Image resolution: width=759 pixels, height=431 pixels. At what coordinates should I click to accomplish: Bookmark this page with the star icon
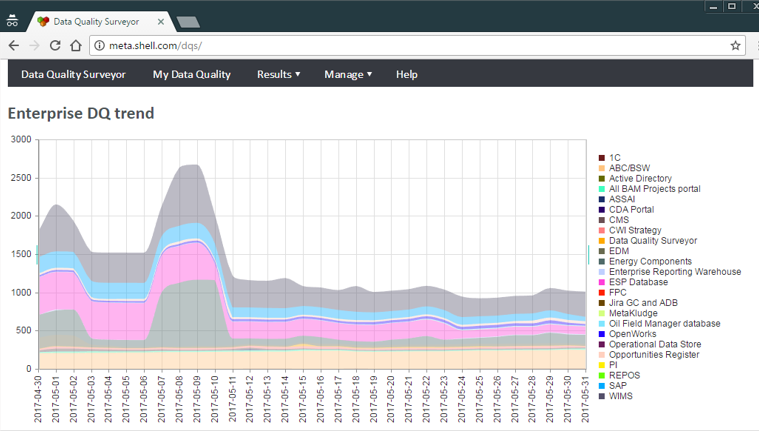[x=735, y=46]
